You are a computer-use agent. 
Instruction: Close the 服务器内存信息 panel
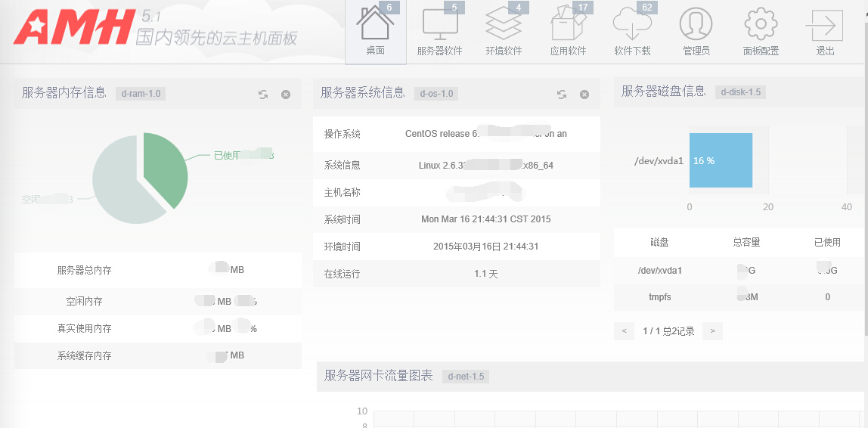coord(286,95)
